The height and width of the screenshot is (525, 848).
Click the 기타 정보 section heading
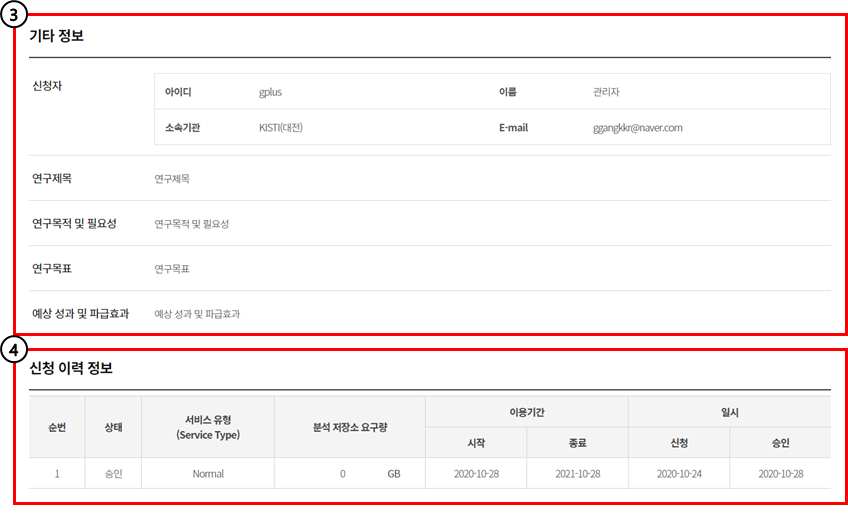56,36
